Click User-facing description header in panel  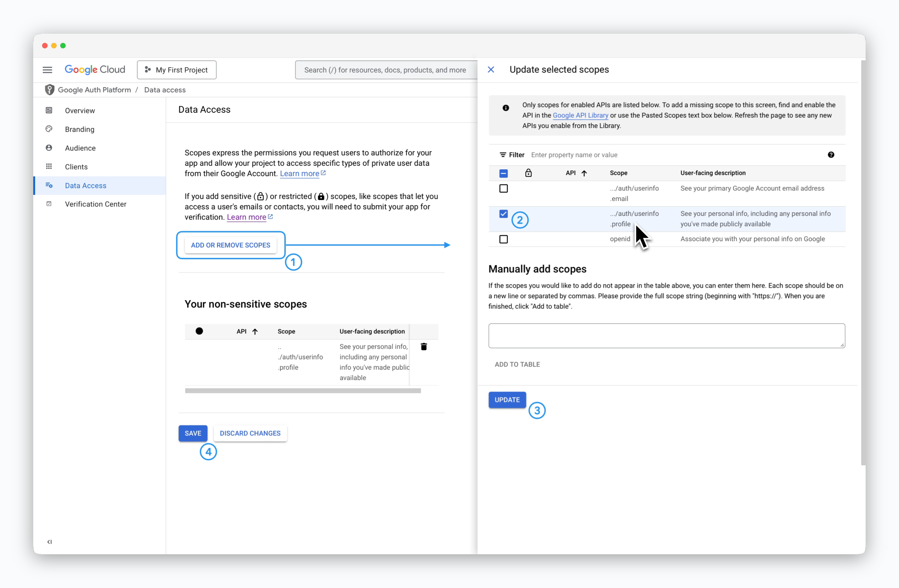tap(713, 173)
